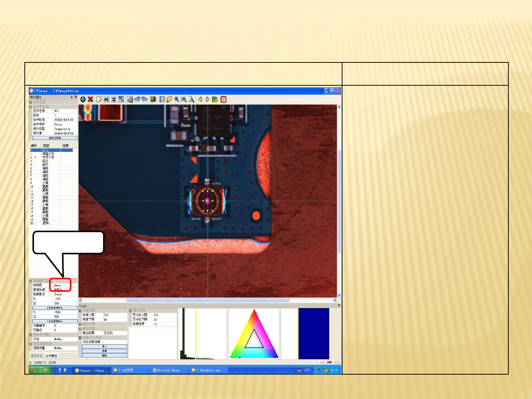Collapse the 预处理参数 section
The width and height of the screenshot is (532, 399).
[x=31, y=335]
